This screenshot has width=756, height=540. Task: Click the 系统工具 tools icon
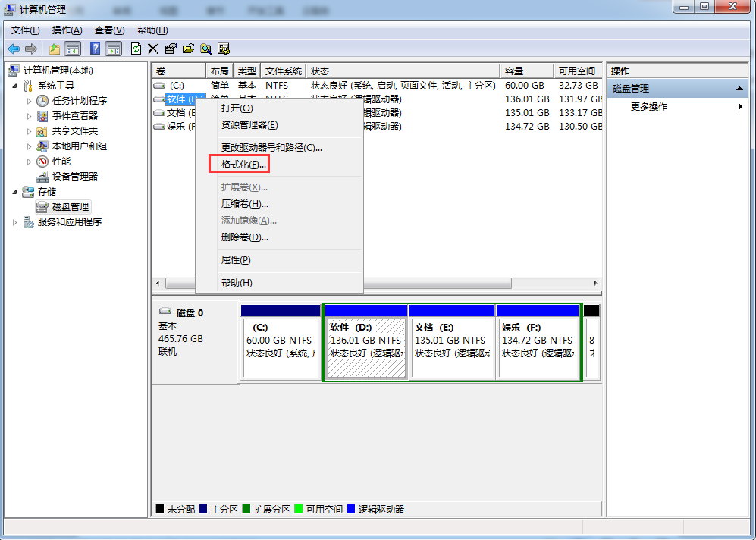tap(28, 86)
